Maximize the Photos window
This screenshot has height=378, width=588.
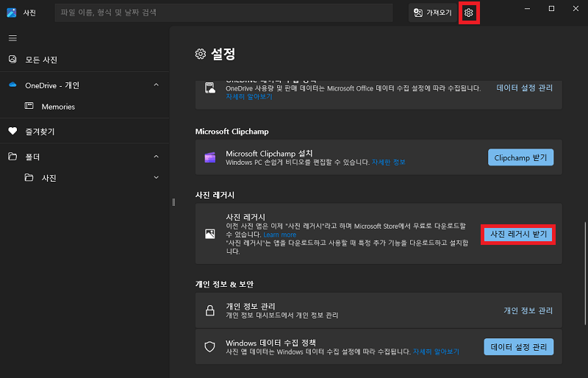pyautogui.click(x=551, y=8)
